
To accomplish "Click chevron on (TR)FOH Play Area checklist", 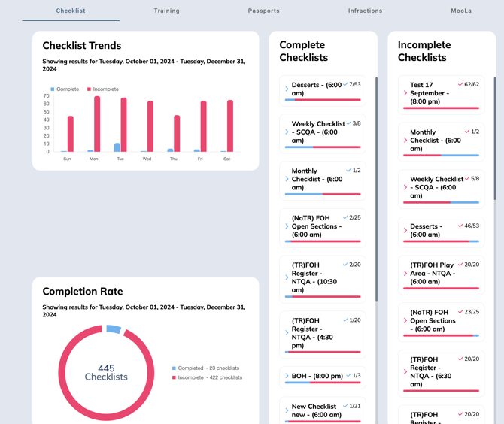I will pos(405,273).
